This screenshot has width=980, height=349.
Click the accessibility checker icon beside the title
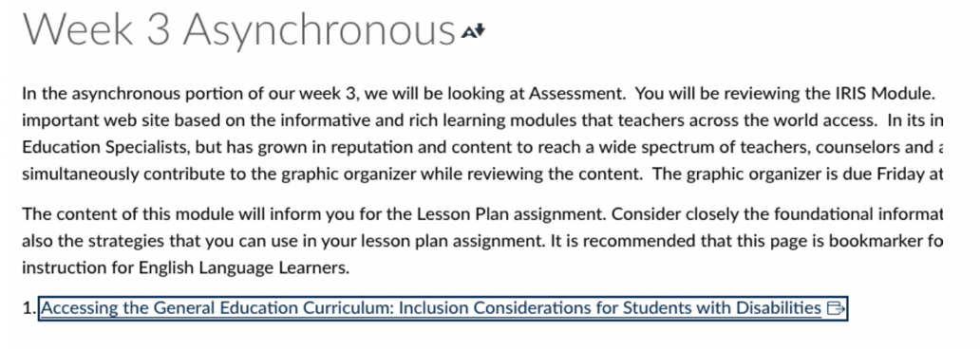[473, 30]
